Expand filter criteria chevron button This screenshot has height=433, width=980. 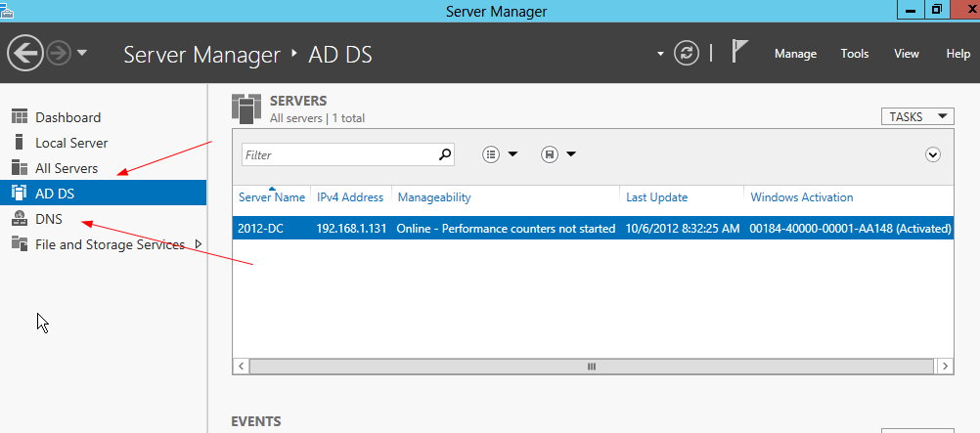pyautogui.click(x=933, y=154)
